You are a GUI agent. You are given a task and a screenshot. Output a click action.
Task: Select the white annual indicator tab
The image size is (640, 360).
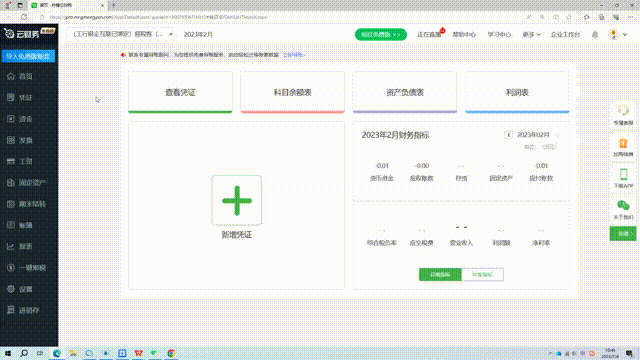pyautogui.click(x=482, y=275)
